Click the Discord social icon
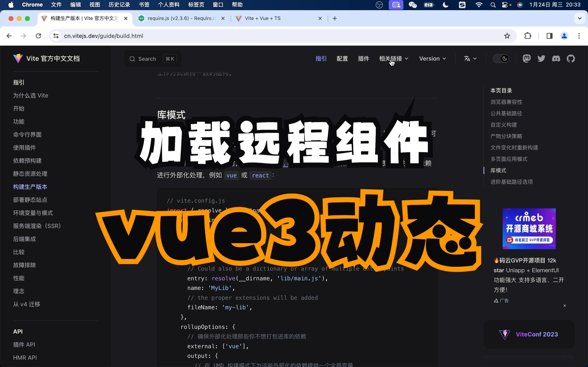 point(556,58)
